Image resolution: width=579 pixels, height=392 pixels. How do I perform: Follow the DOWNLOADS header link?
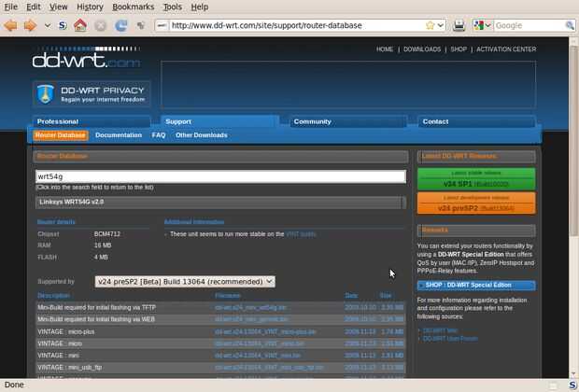[x=422, y=49]
